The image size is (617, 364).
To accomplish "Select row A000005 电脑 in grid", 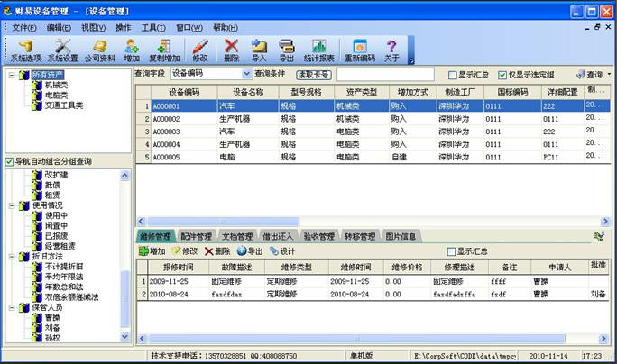I will pos(373,157).
